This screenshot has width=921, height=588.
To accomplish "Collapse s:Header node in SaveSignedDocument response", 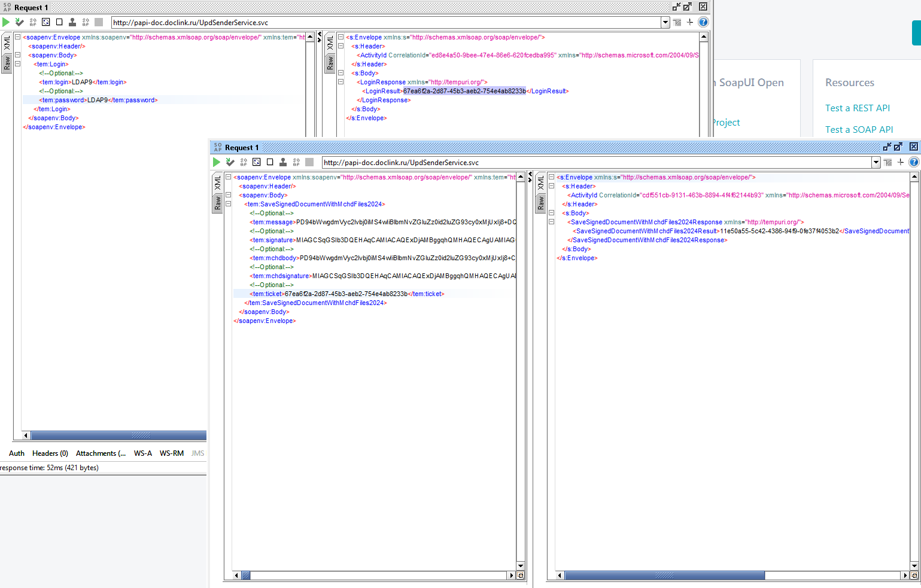I will (551, 186).
